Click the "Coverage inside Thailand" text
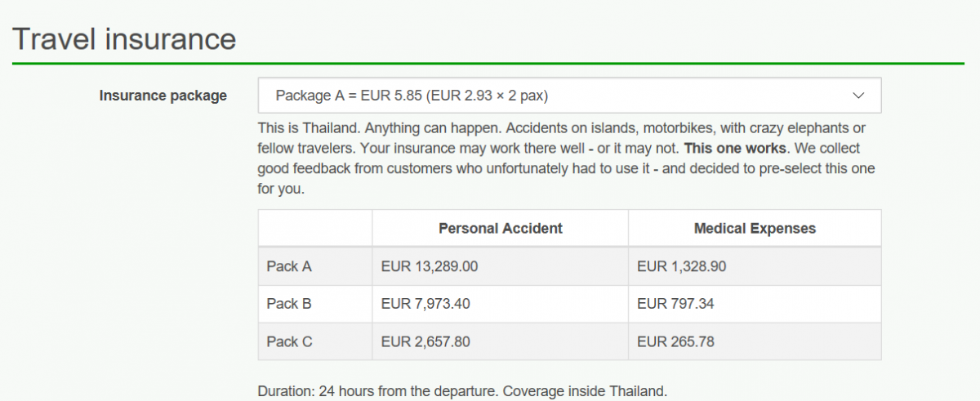The height and width of the screenshot is (401, 980). [585, 390]
